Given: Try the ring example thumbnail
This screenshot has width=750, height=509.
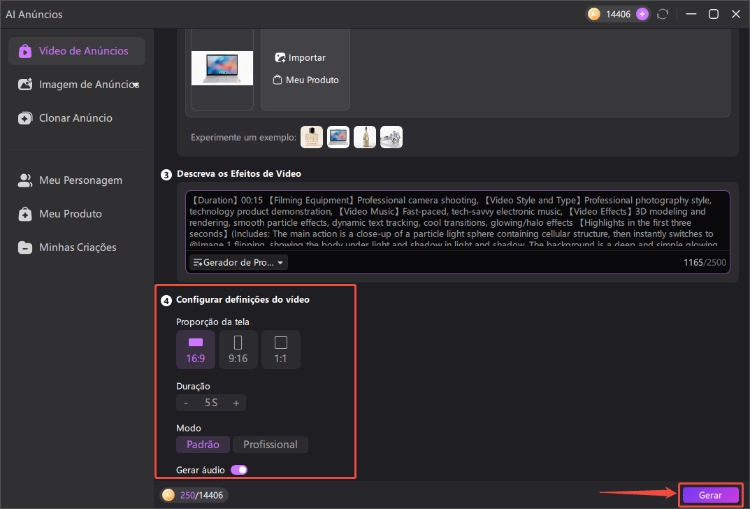Looking at the screenshot, I should point(391,137).
